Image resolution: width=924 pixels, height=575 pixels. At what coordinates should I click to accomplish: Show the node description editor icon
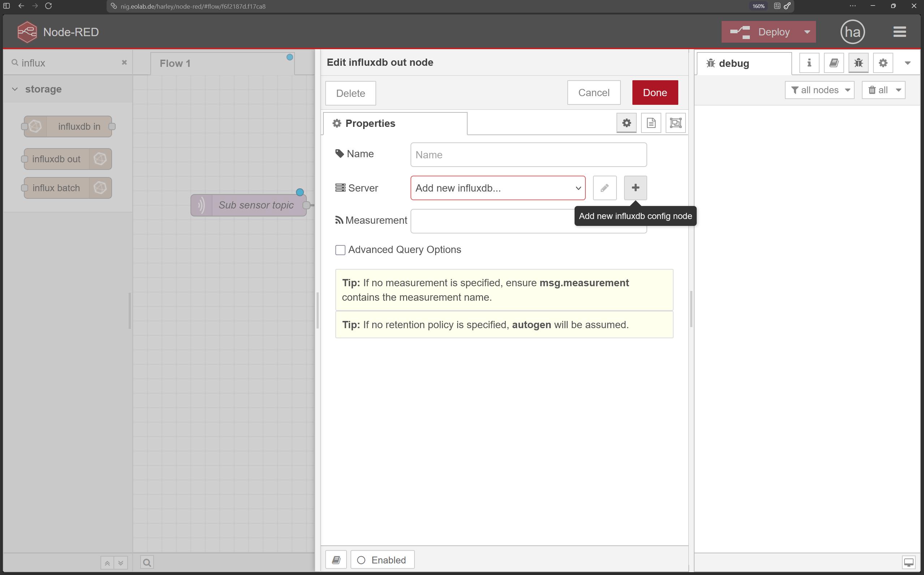(651, 123)
